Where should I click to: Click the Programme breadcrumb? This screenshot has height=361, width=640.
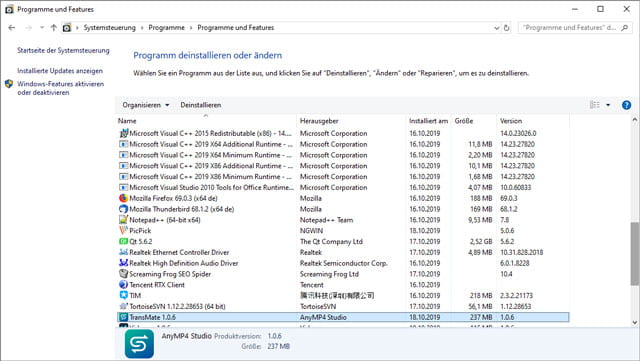(x=167, y=28)
